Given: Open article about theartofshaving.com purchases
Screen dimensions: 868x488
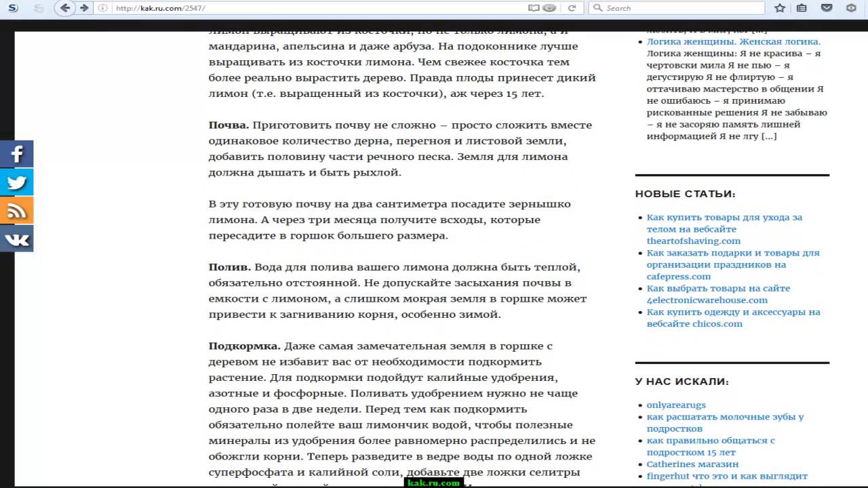Looking at the screenshot, I should point(724,229).
